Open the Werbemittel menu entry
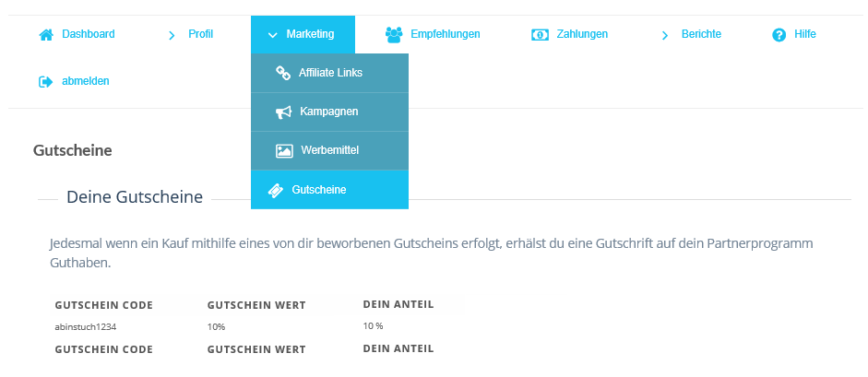This screenshot has height=377, width=868. click(x=329, y=150)
